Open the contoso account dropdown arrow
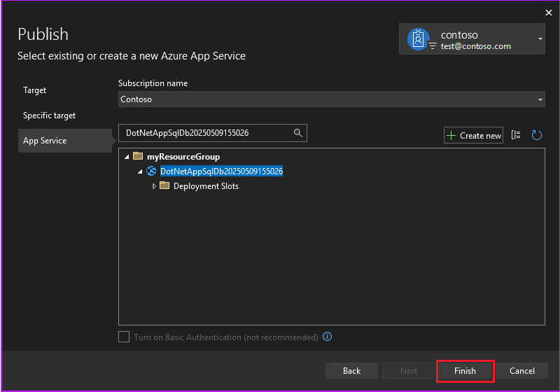 [540, 38]
